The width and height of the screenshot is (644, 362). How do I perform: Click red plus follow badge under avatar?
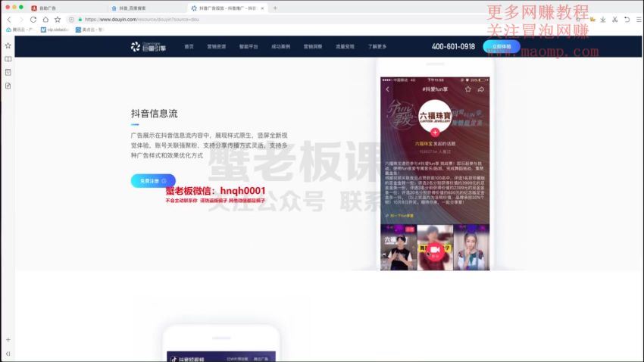435,133
